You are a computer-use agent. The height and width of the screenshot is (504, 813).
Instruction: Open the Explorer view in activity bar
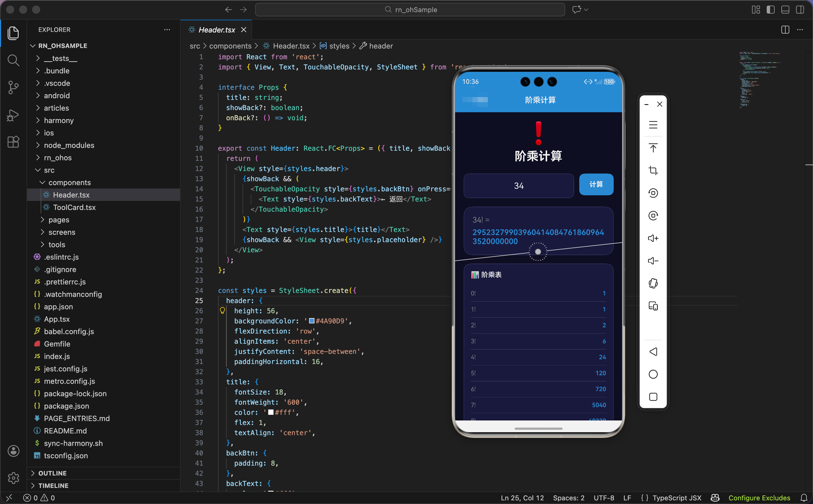(13, 33)
